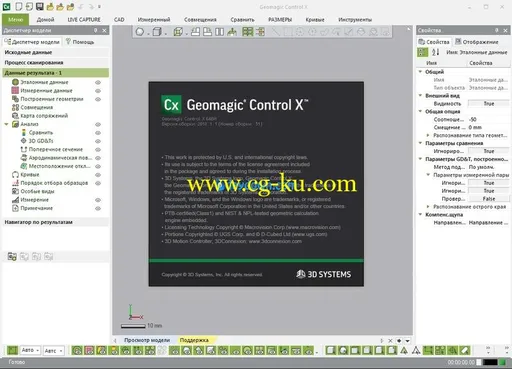The width and height of the screenshot is (512, 369).
Task: Toggle visibility eye for Поперечное сечение
Action: point(98,149)
